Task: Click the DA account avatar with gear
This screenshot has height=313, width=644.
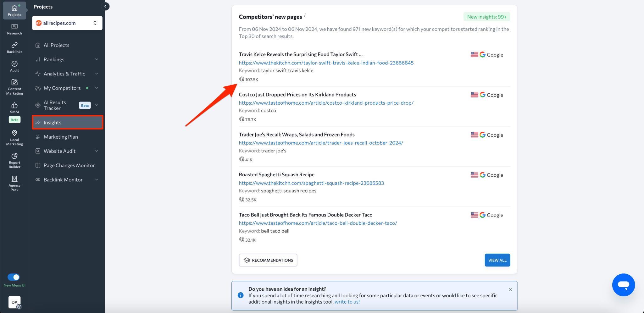Action: 15,302
